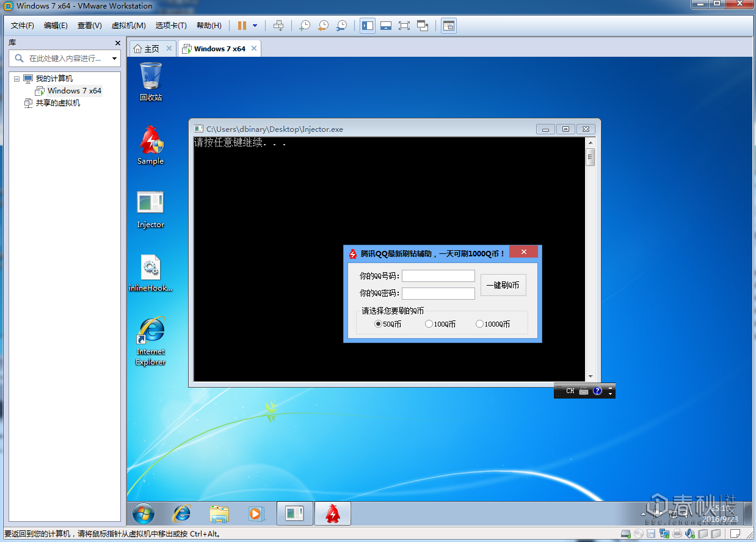
Task: Open the Injector.exe console system menu icon
Action: pos(198,129)
